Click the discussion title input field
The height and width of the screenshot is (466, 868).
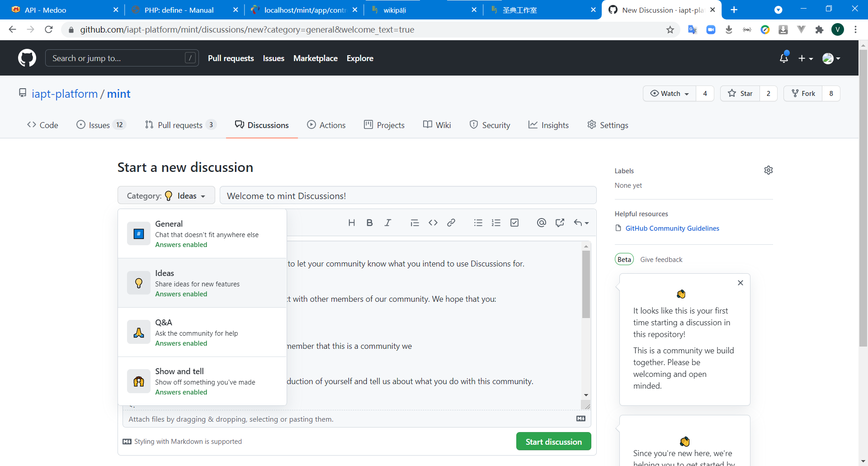coord(408,195)
